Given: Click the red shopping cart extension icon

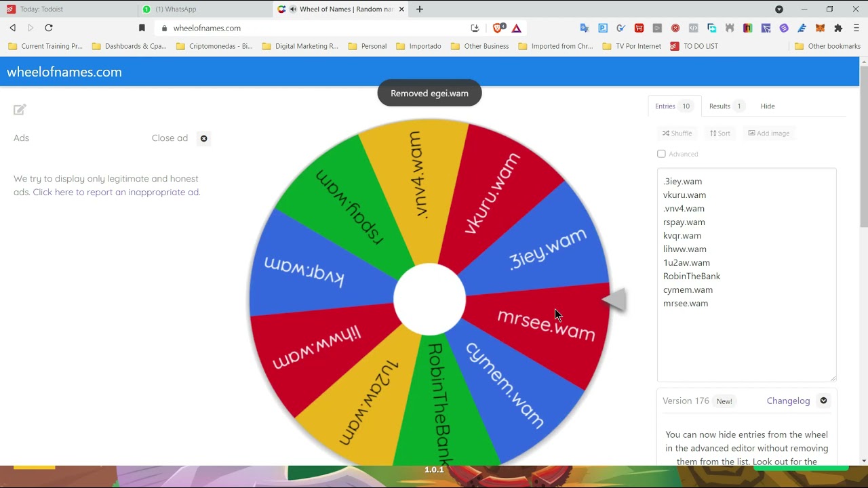Looking at the screenshot, I should pyautogui.click(x=639, y=28).
